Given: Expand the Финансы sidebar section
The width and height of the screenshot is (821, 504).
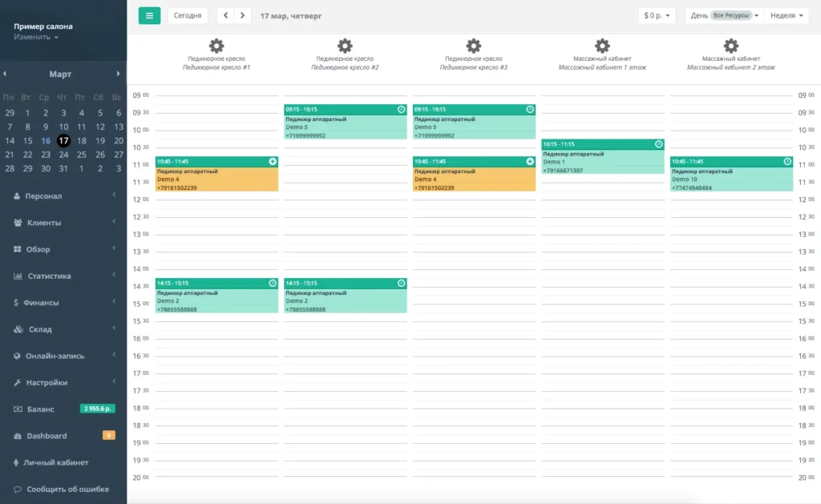Looking at the screenshot, I should point(63,303).
